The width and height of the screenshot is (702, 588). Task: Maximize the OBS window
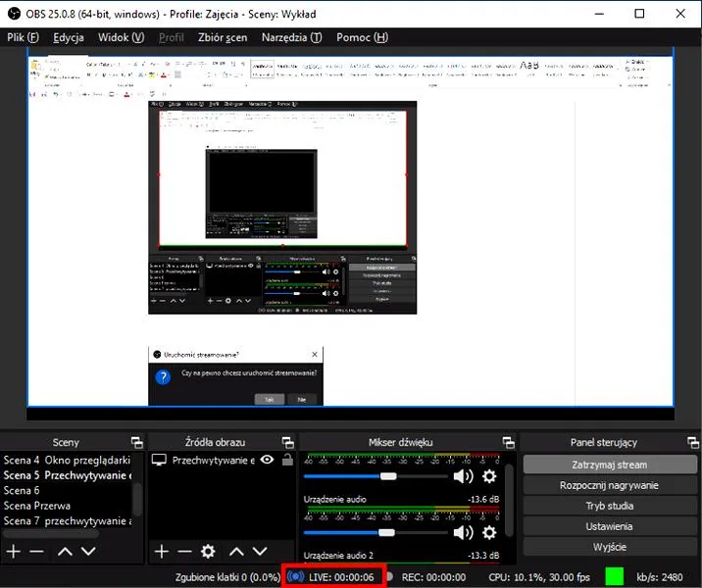(x=639, y=14)
